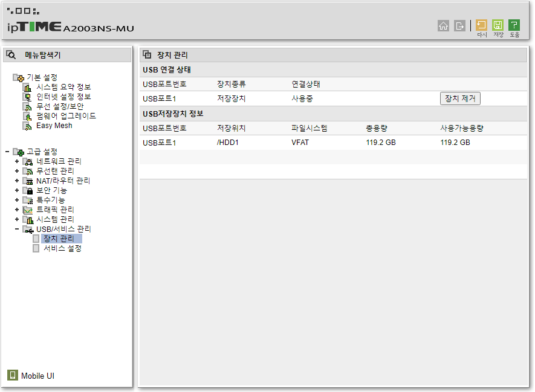Click the 총용량 column header
This screenshot has width=535, height=392.
pyautogui.click(x=377, y=128)
